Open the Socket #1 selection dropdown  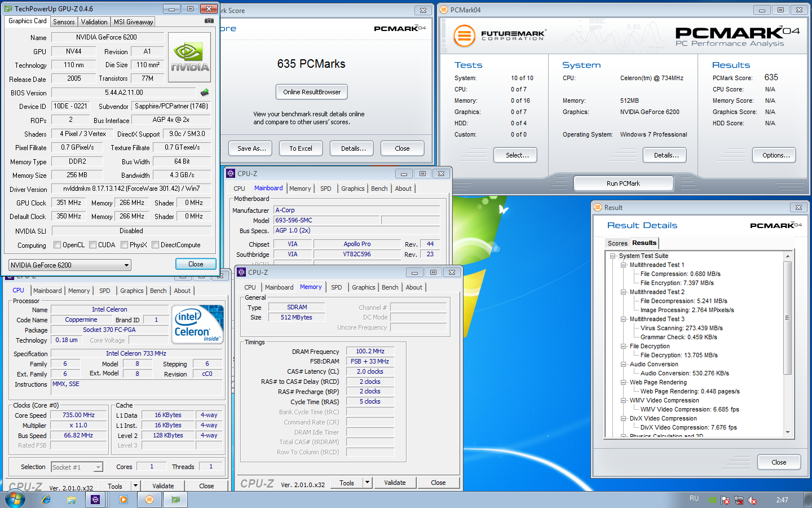pos(77,467)
